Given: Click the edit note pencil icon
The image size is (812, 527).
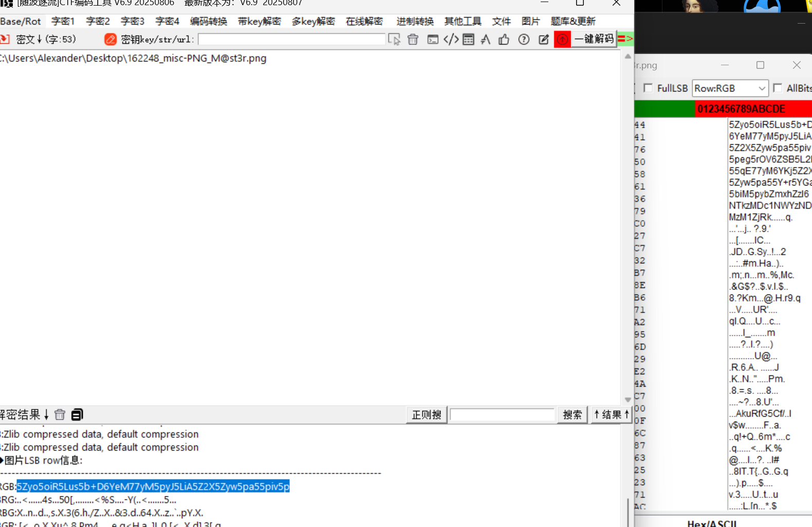Looking at the screenshot, I should pos(543,39).
